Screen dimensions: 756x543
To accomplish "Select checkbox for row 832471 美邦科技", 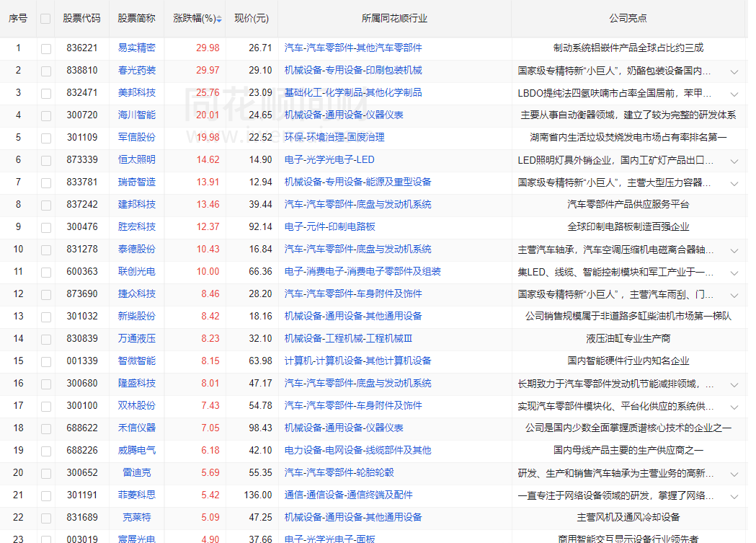I will pos(46,94).
